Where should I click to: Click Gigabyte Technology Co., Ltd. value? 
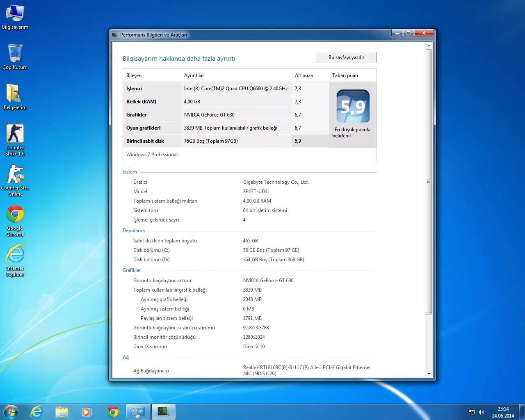[x=276, y=182]
